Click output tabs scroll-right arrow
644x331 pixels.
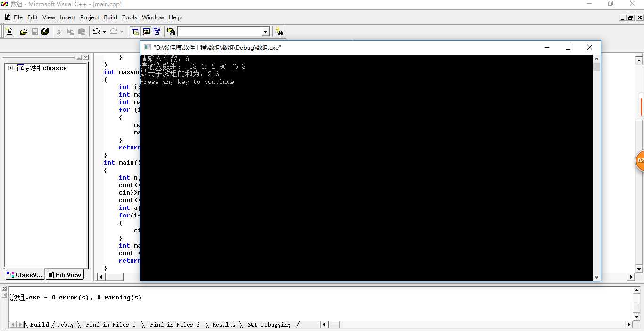(21, 324)
